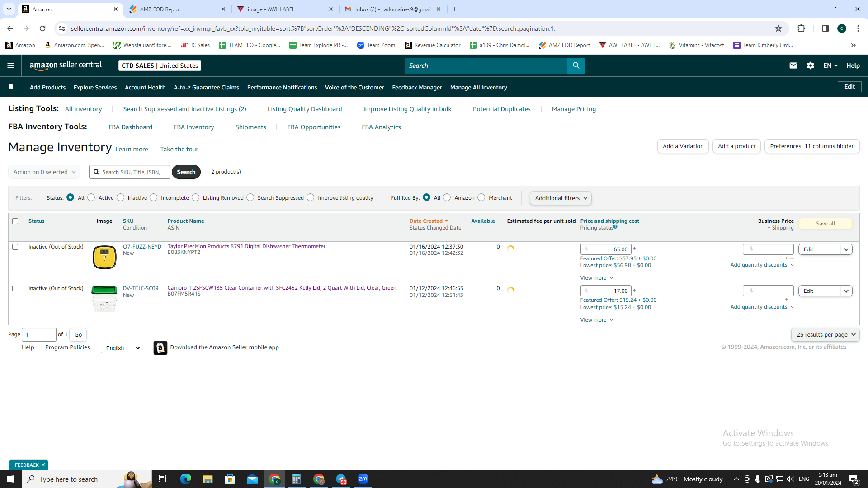Screen dimensions: 868x488
Task: Open Windows Start menu
Action: [11, 479]
